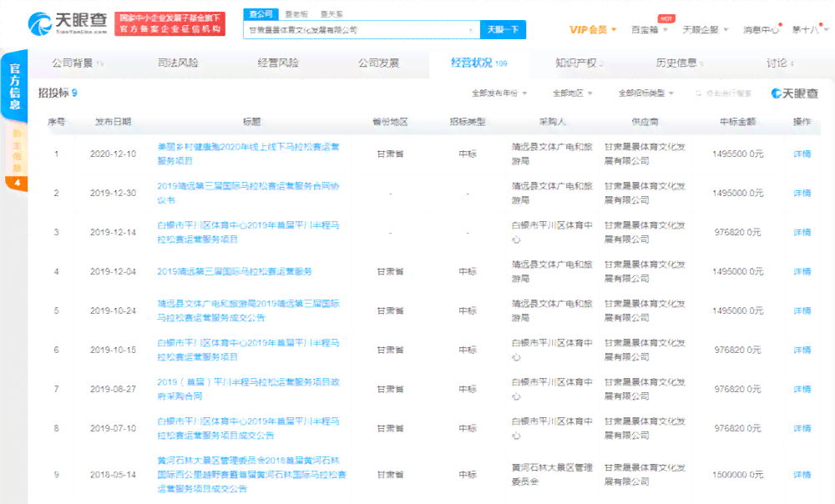Viewport: 835px width, 504px height.
Task: Click the 2018-05-14 date cell
Action: coord(113,474)
